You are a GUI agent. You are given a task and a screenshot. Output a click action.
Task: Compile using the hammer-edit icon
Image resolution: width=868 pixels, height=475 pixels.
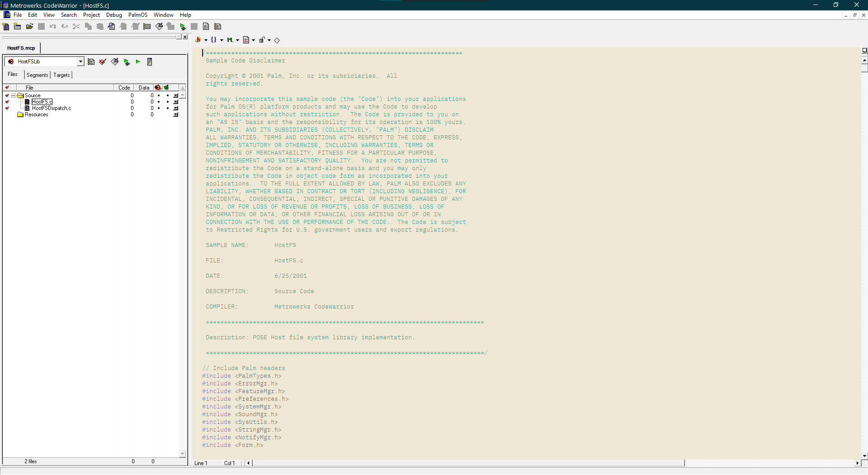click(x=114, y=62)
